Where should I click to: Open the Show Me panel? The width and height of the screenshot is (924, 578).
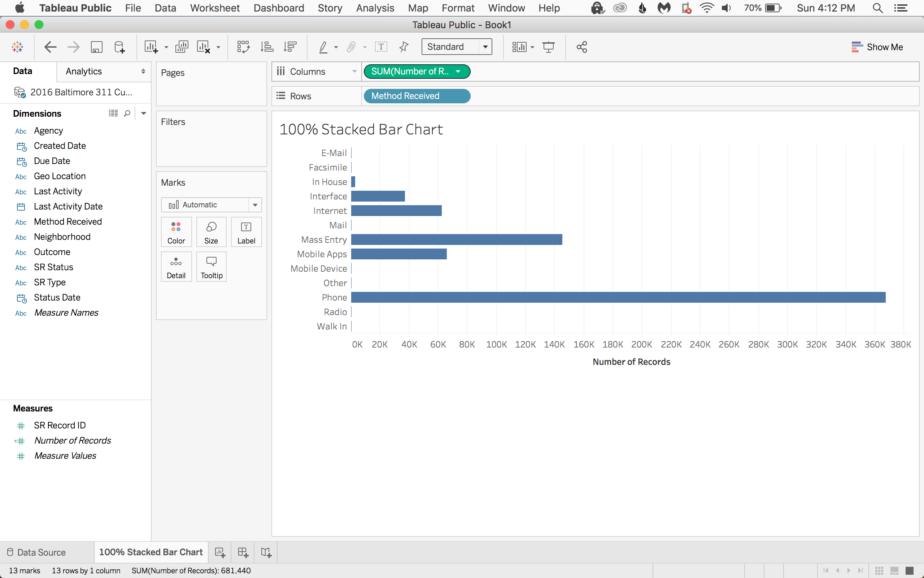pyautogui.click(x=877, y=47)
